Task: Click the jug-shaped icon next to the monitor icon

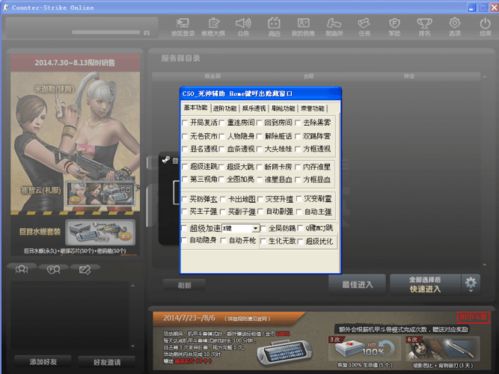Action: coord(213,23)
